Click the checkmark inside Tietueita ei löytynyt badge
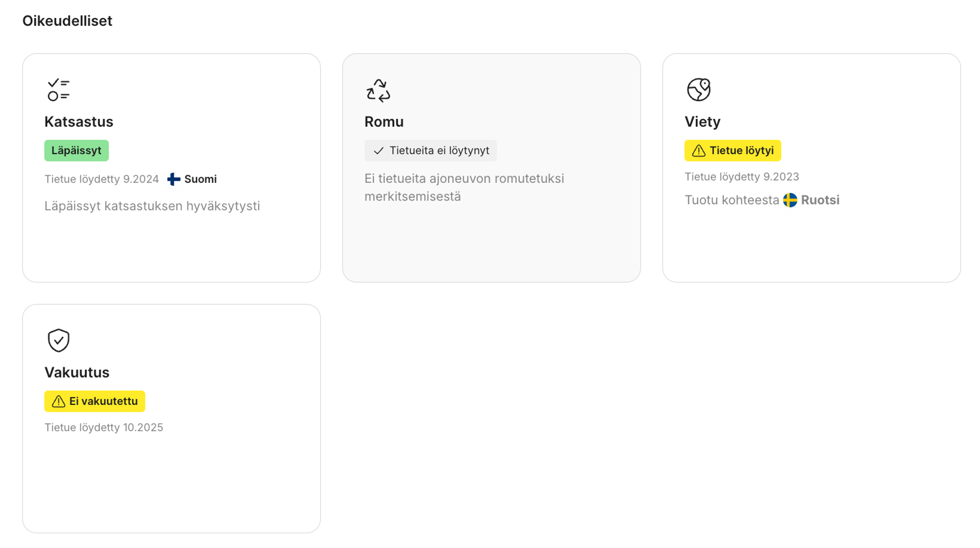Image resolution: width=980 pixels, height=548 pixels. 378,150
